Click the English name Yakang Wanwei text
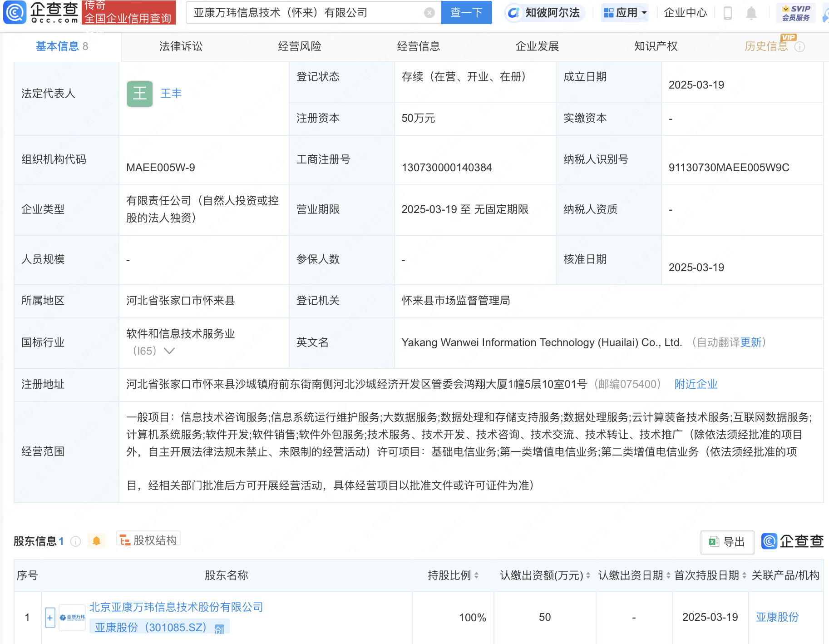The image size is (829, 644). [542, 342]
